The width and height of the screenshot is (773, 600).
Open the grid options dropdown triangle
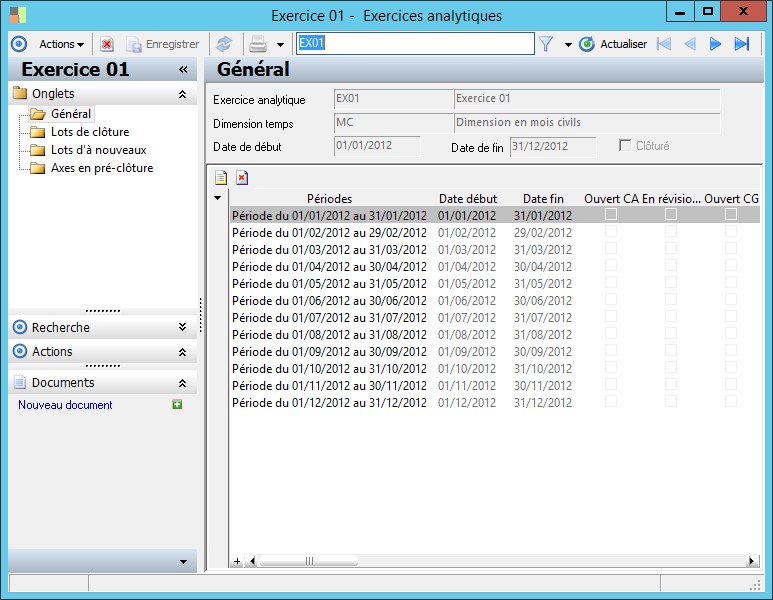pos(217,198)
